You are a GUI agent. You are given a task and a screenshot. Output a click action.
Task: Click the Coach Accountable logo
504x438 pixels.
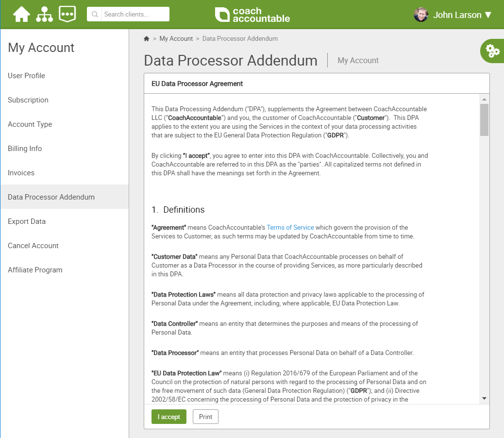252,15
